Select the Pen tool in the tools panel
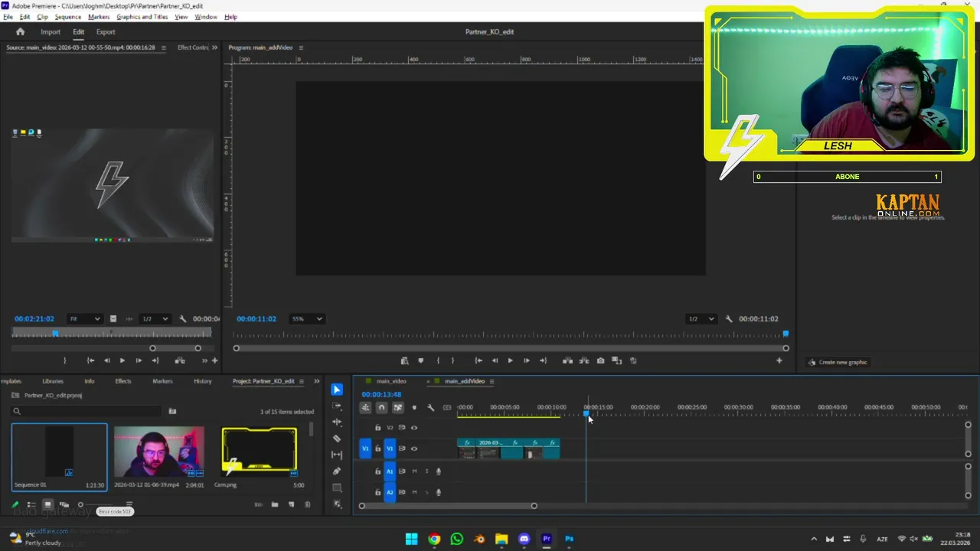Viewport: 980px width, 551px height. (x=337, y=471)
